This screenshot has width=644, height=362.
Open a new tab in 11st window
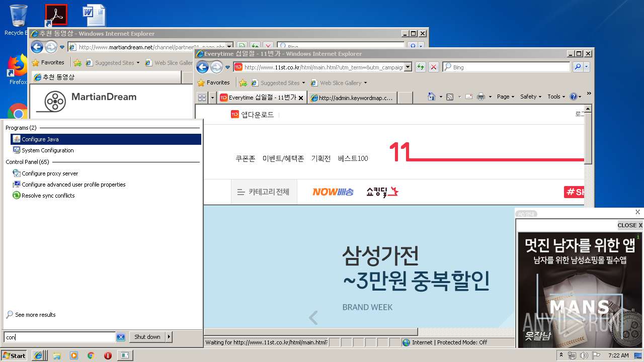pos(405,98)
